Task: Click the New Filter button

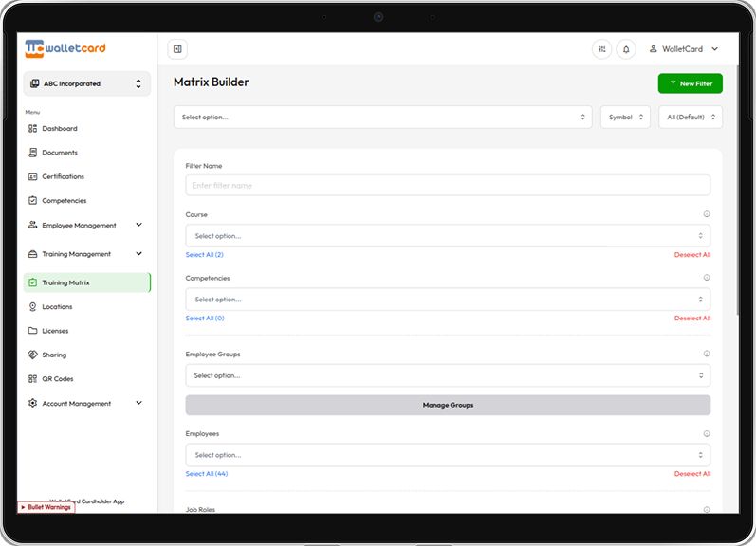Action: [690, 83]
